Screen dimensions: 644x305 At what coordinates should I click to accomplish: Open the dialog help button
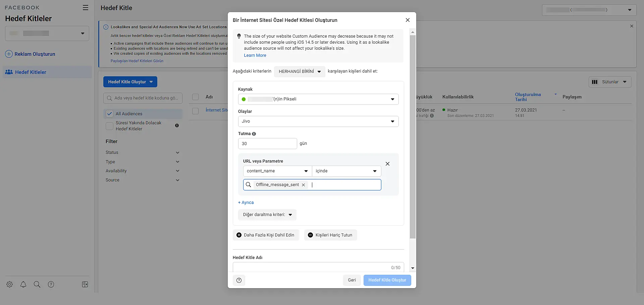tap(239, 280)
